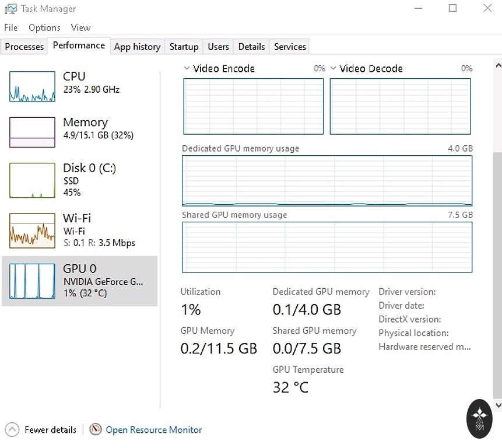Open the Memory performance graph thumbnail
This screenshot has height=448, width=502.
pyautogui.click(x=31, y=132)
